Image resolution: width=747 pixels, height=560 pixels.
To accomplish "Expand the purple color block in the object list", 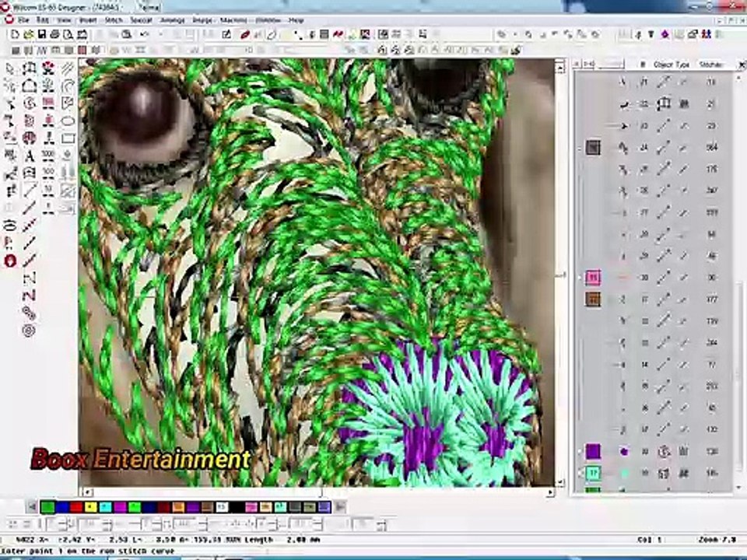I will [579, 451].
